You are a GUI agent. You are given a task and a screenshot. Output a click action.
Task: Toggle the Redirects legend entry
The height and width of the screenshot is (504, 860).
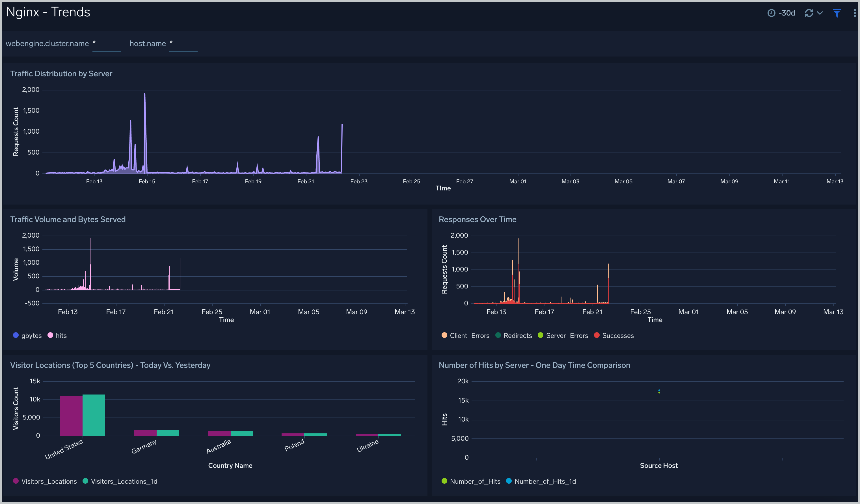coord(514,336)
